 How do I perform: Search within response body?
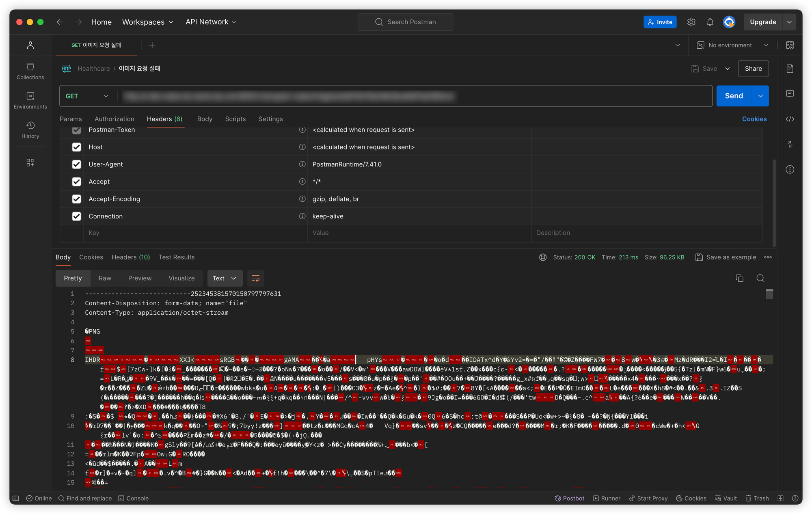(x=760, y=278)
